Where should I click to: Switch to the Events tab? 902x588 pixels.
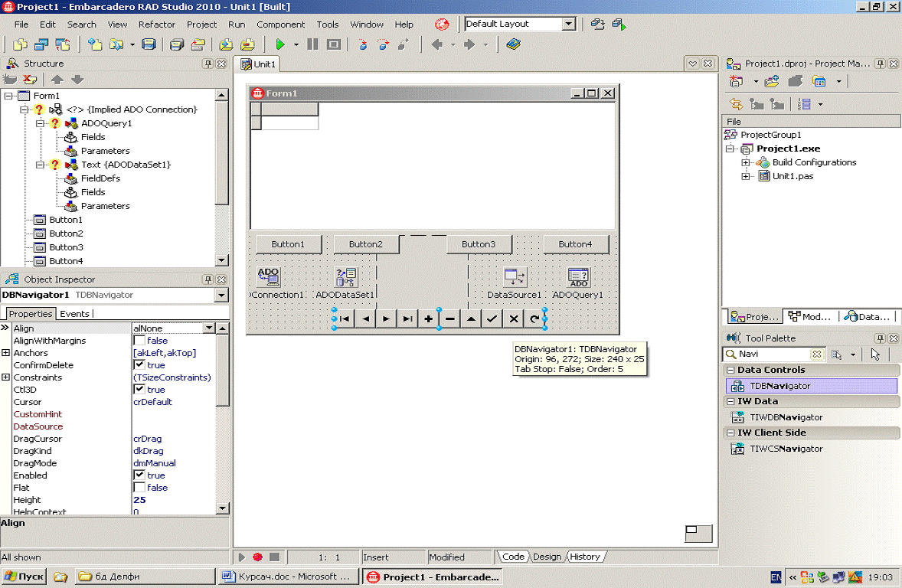coord(74,314)
